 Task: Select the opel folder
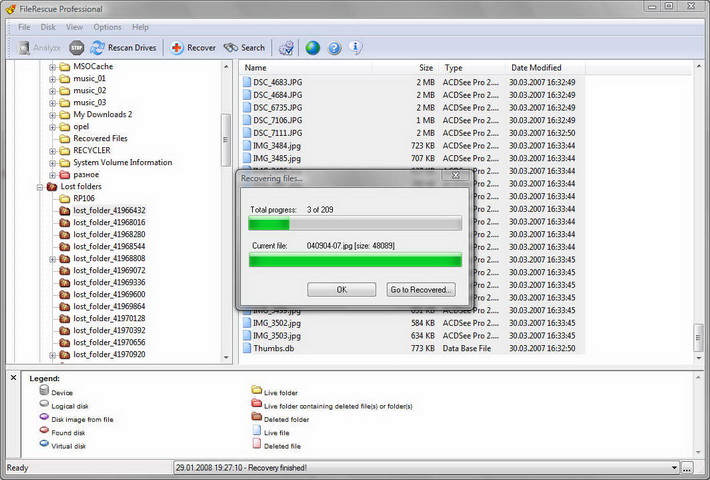(x=81, y=126)
